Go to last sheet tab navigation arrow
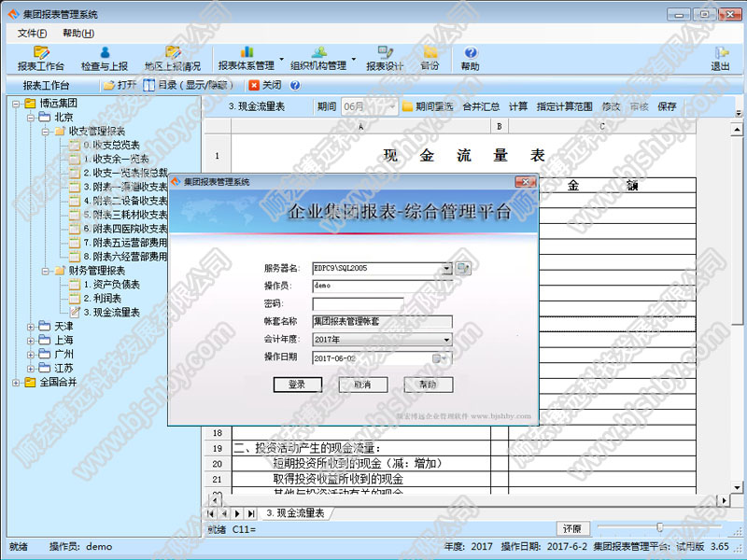This screenshot has height=560, width=747. click(251, 513)
